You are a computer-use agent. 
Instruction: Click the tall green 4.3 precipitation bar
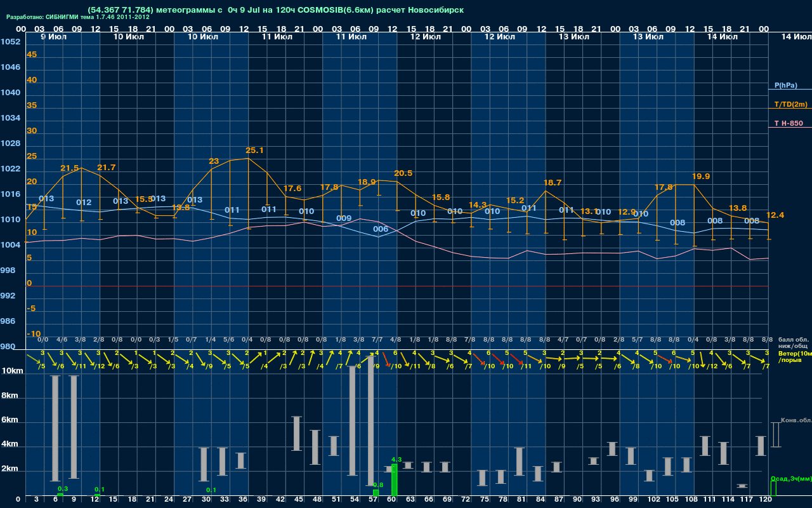click(x=394, y=479)
